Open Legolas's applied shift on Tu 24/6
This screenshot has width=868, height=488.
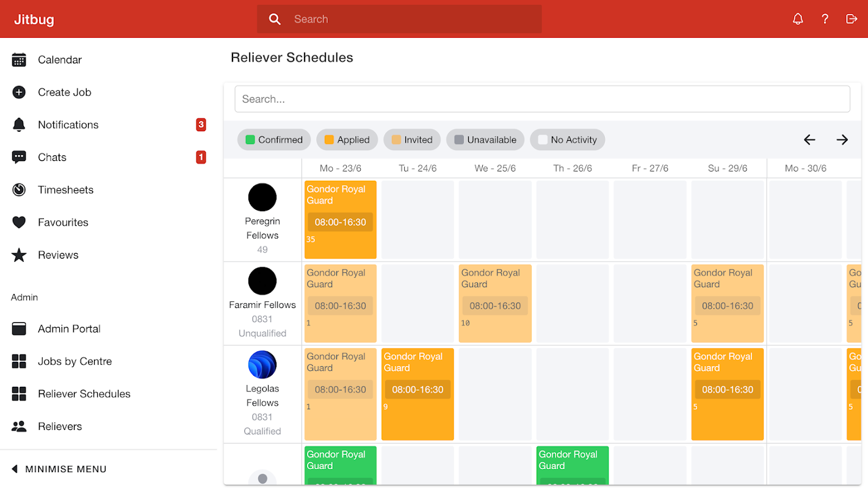418,394
